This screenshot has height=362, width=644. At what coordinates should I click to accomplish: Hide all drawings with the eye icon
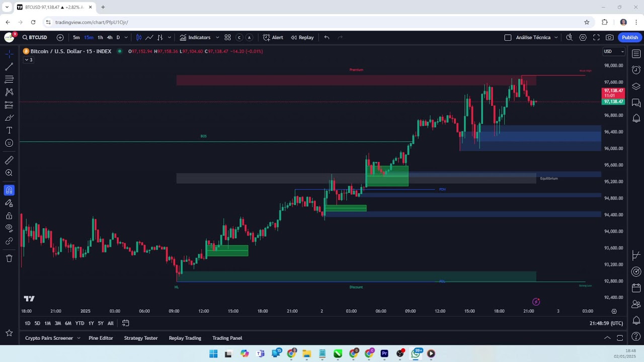pyautogui.click(x=9, y=228)
